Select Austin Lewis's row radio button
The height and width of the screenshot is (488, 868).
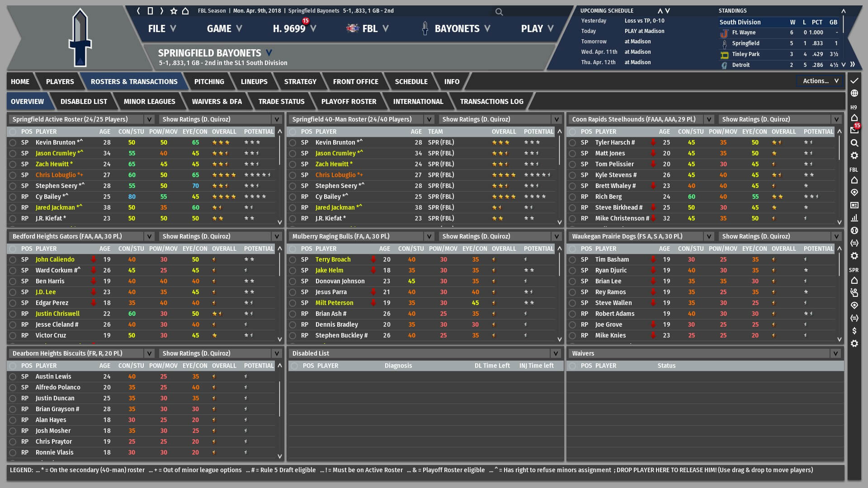click(13, 377)
